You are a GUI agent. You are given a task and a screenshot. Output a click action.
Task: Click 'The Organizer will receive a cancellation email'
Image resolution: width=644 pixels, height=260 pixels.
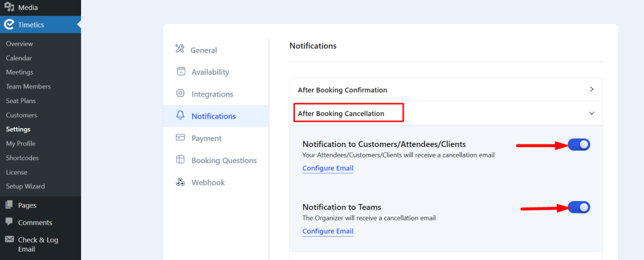coord(369,218)
